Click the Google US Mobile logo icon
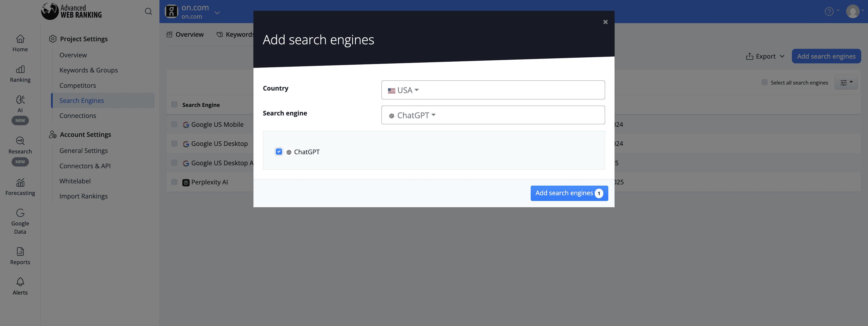The image size is (868, 326). point(186,125)
